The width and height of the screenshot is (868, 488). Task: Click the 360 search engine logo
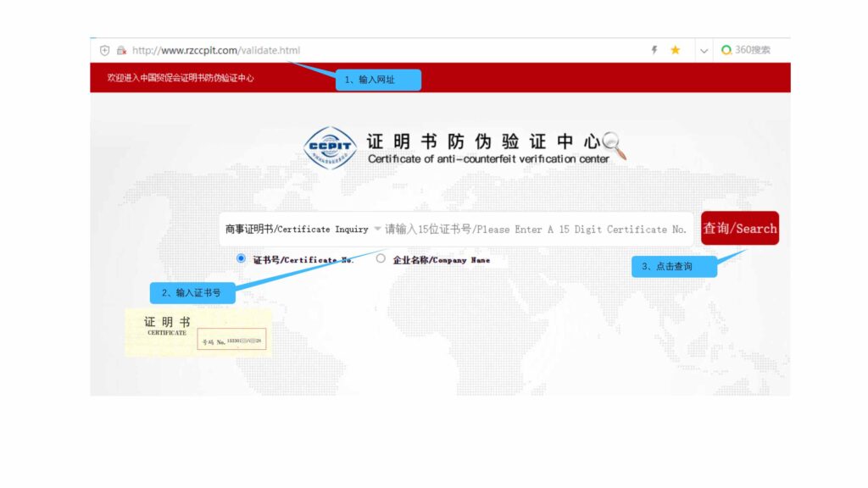[x=726, y=50]
